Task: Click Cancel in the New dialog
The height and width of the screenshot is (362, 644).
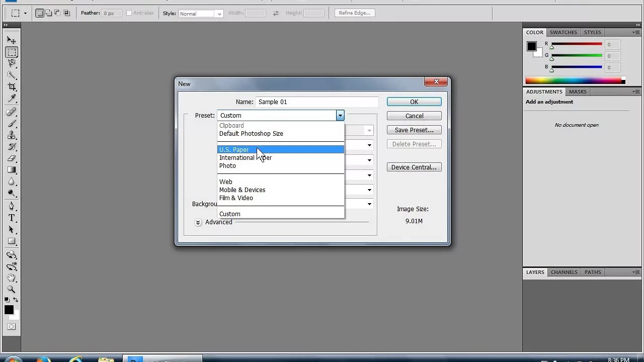Action: [x=414, y=116]
